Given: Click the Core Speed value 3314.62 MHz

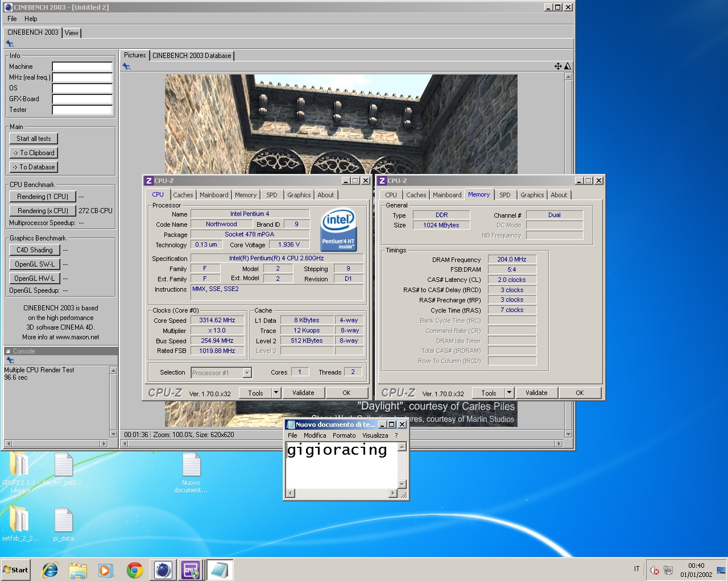Looking at the screenshot, I should coord(217,321).
